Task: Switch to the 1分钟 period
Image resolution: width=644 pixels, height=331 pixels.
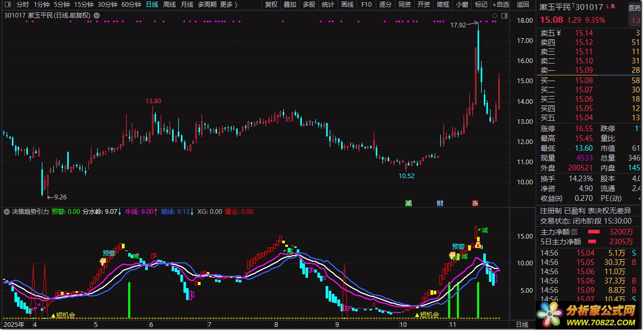Action: coord(41,4)
